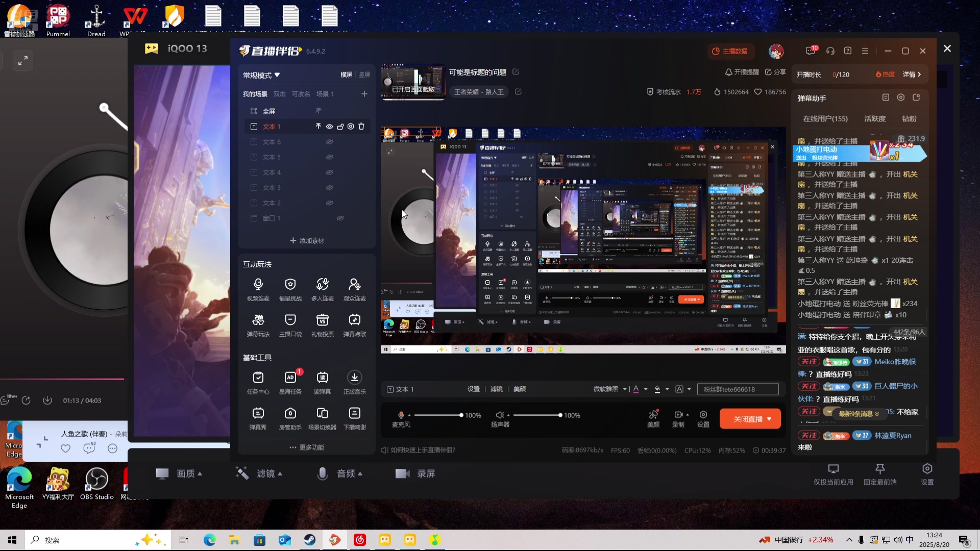Open 正版音乐 licensed music download
980x551 pixels.
click(x=355, y=382)
